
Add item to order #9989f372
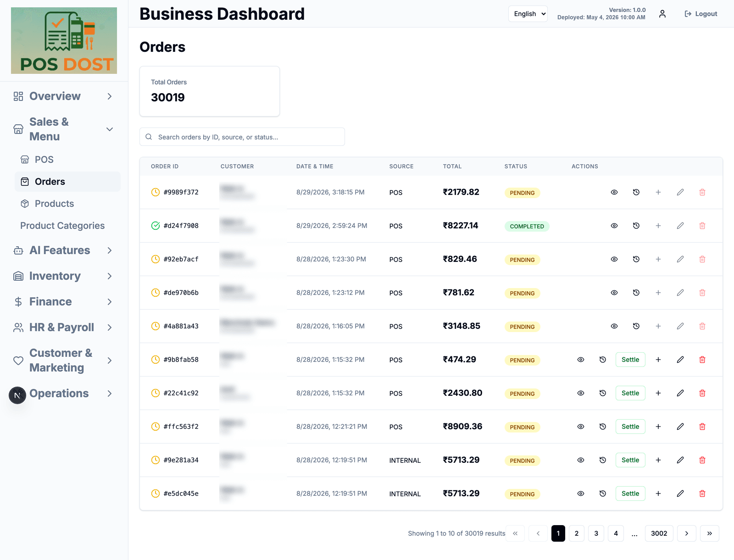coord(658,192)
